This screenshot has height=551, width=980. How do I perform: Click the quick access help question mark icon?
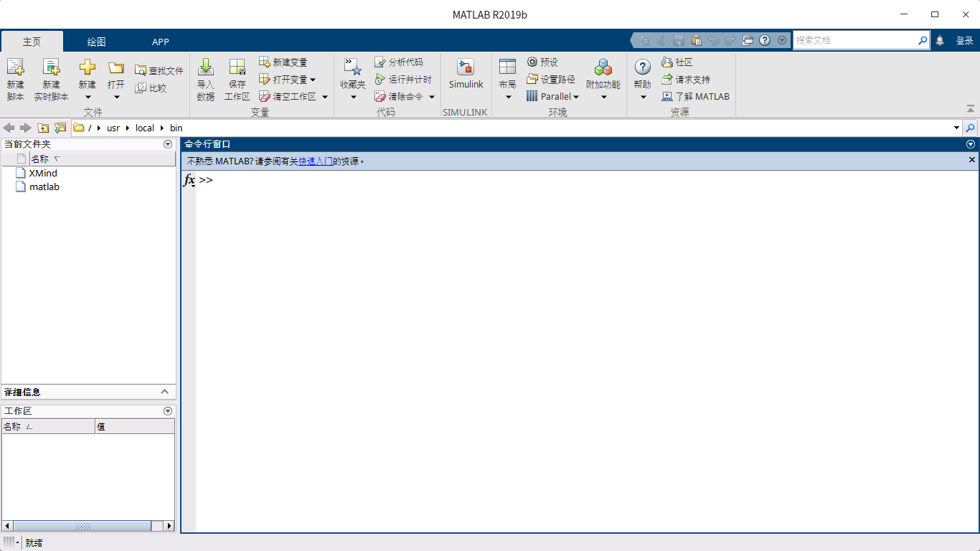(x=765, y=41)
